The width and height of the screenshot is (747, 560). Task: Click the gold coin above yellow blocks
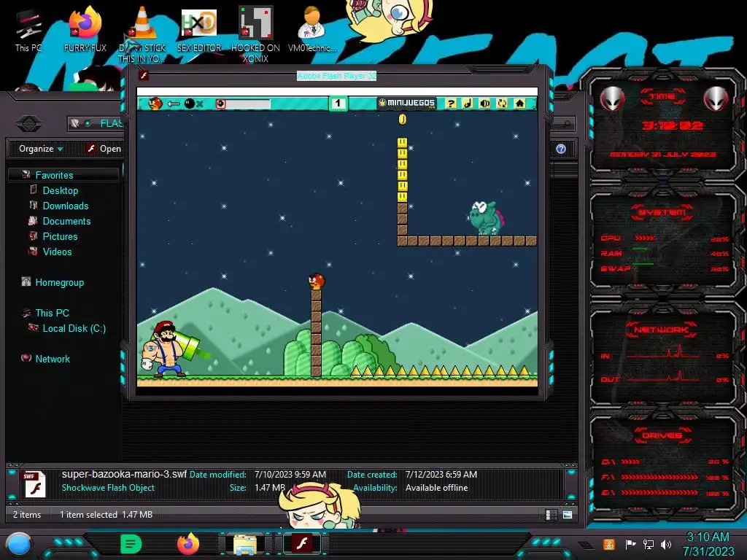click(403, 119)
